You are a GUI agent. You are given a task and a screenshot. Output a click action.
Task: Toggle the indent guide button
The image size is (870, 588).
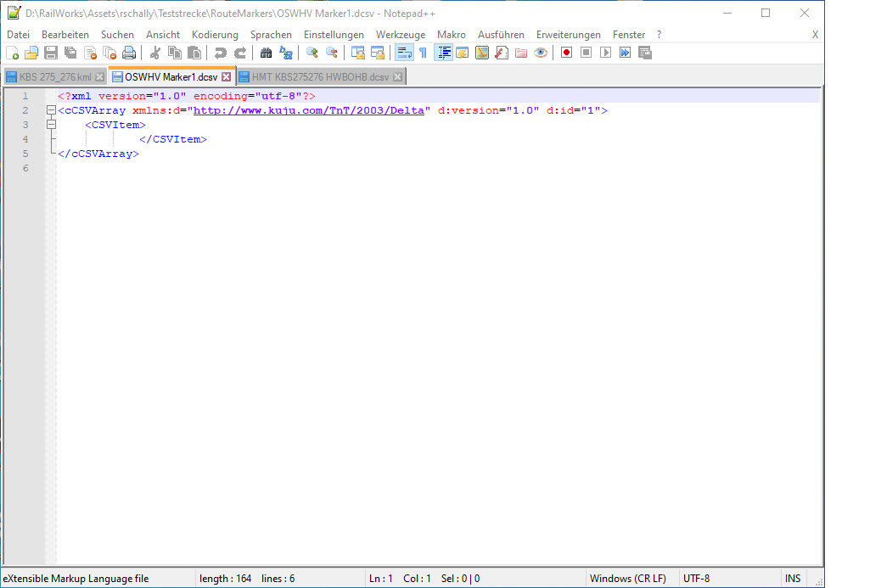point(443,53)
